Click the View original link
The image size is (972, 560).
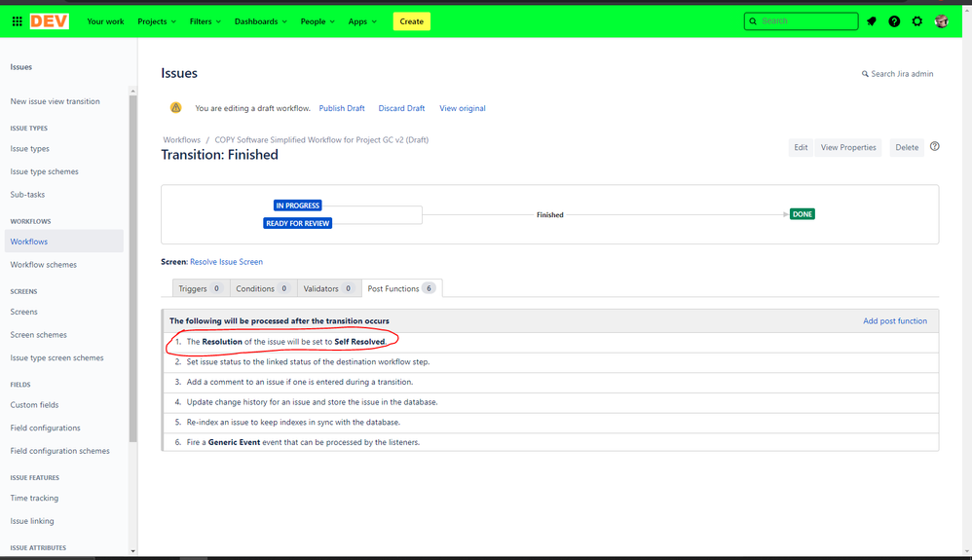(463, 108)
